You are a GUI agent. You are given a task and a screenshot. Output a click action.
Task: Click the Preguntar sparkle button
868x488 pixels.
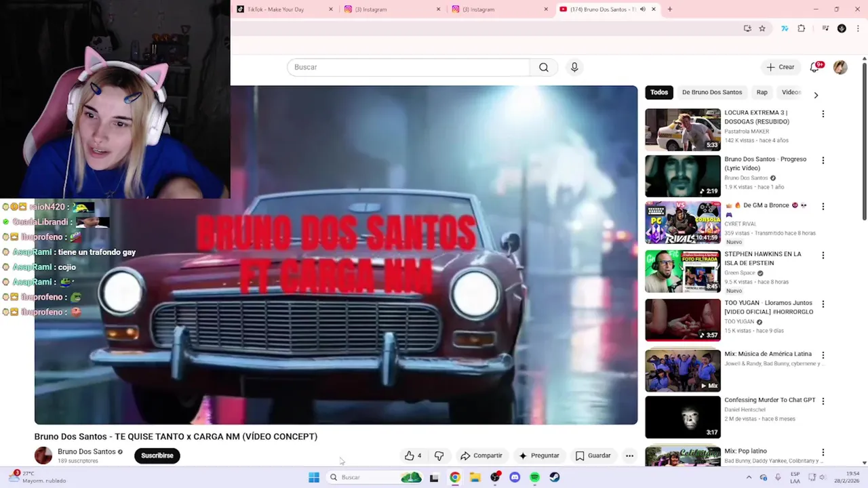539,455
